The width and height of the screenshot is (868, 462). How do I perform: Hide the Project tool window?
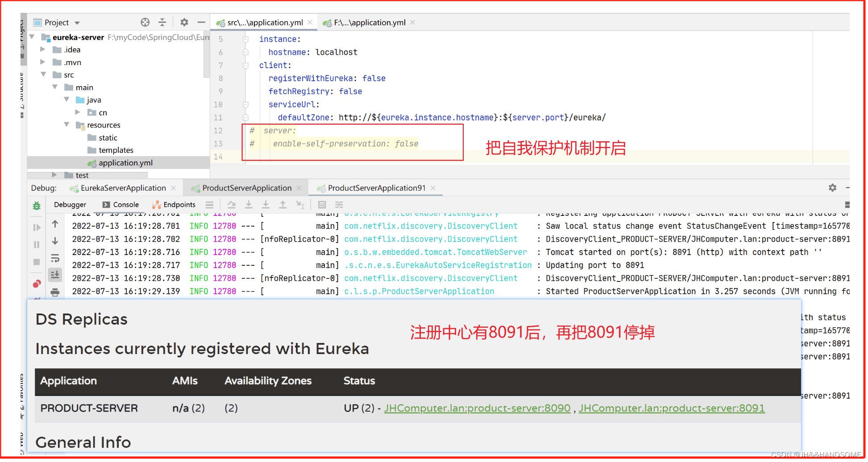(201, 22)
